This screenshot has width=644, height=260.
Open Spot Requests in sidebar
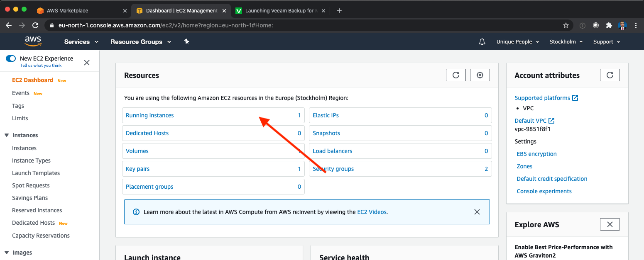pos(31,185)
